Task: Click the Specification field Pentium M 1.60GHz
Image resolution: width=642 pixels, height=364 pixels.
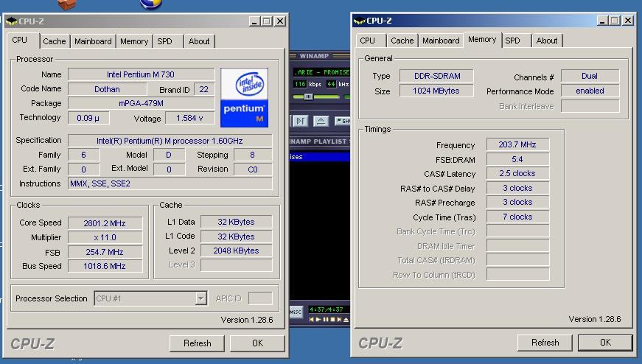Action: [170, 141]
